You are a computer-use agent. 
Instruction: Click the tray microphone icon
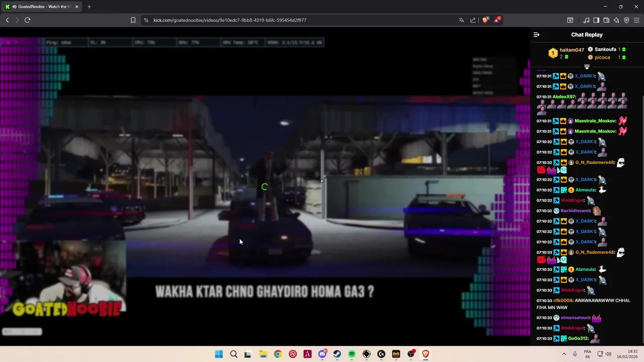[575, 354]
